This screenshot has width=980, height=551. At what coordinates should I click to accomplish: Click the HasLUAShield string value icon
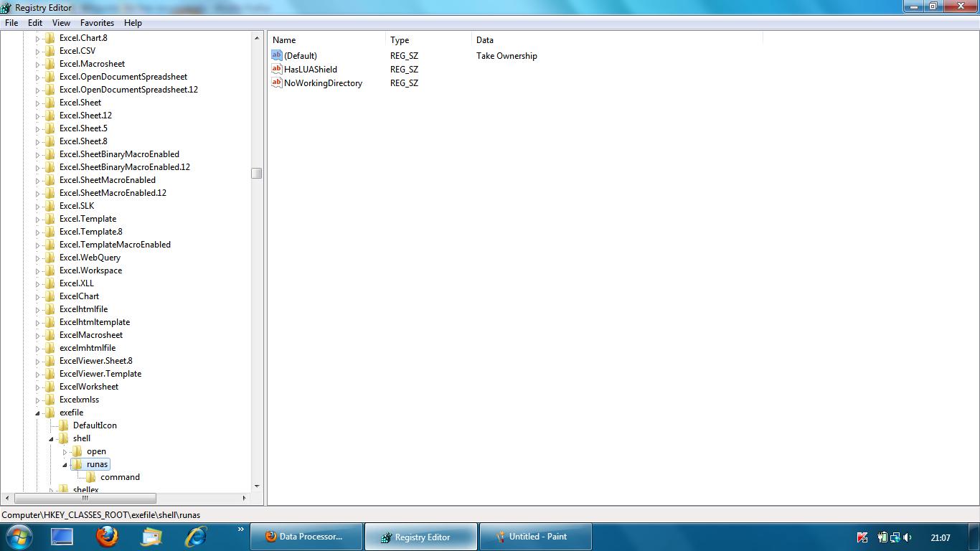click(277, 69)
